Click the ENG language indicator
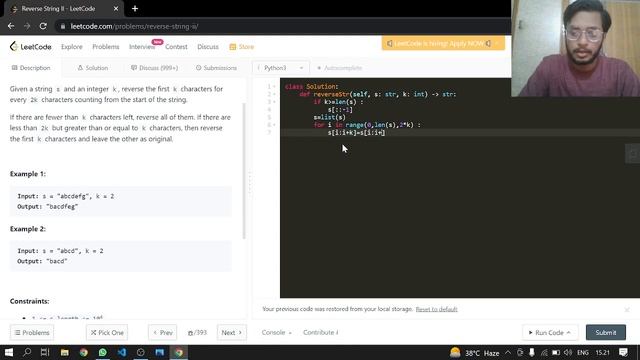The width and height of the screenshot is (640, 360). 583,353
